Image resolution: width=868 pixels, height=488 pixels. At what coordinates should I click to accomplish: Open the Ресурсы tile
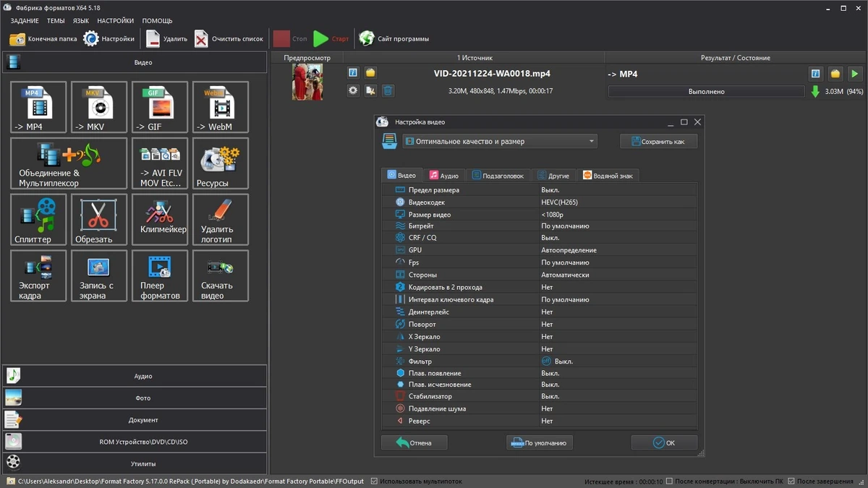[x=221, y=163]
